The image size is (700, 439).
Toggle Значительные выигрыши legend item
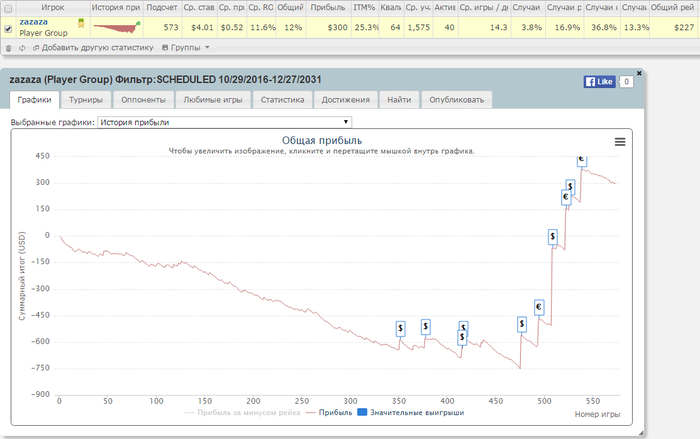click(x=418, y=411)
